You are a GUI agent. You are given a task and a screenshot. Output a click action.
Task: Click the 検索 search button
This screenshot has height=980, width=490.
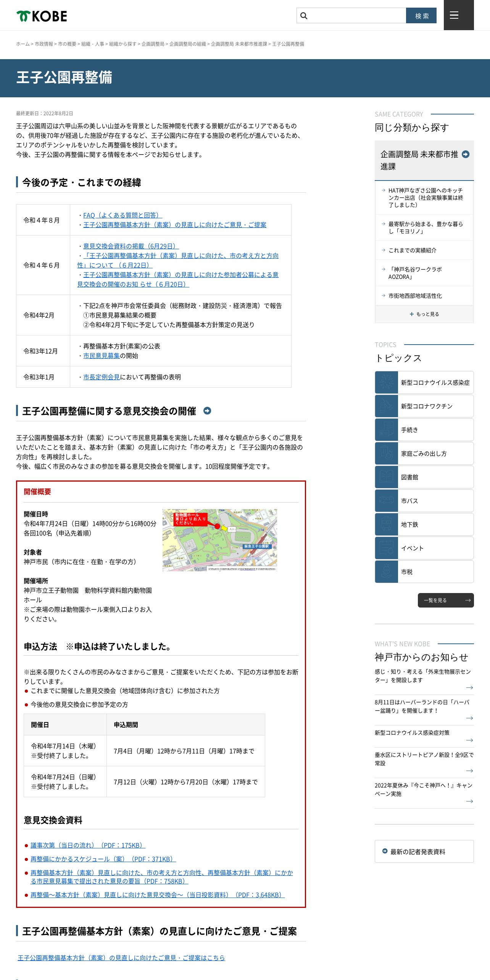(421, 16)
